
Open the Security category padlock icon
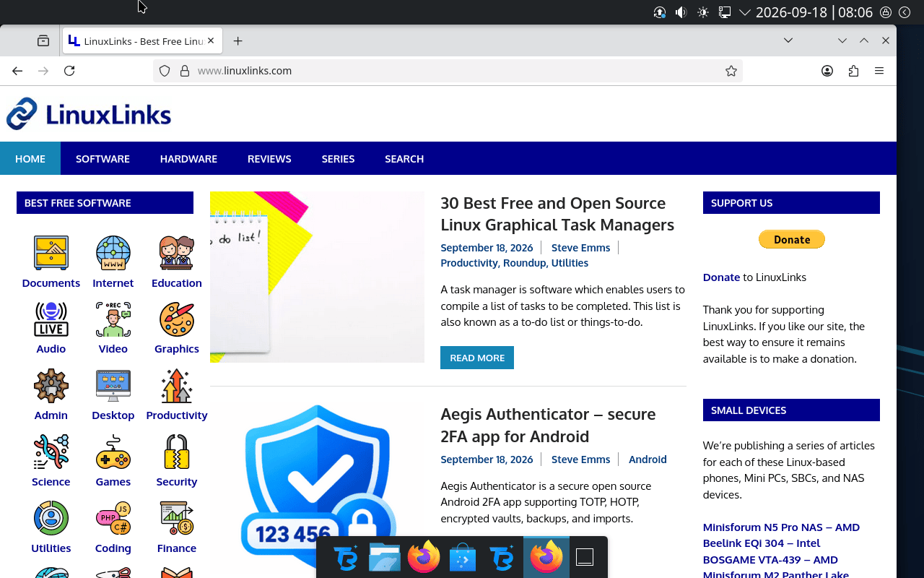177,452
